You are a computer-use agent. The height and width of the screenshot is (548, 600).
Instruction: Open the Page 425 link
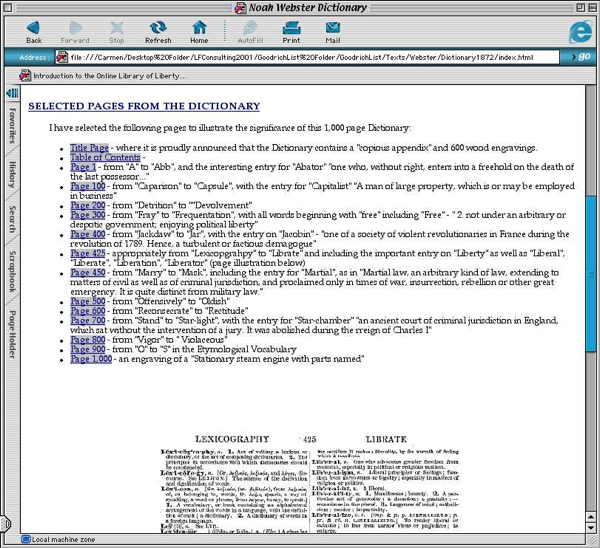tap(88, 253)
